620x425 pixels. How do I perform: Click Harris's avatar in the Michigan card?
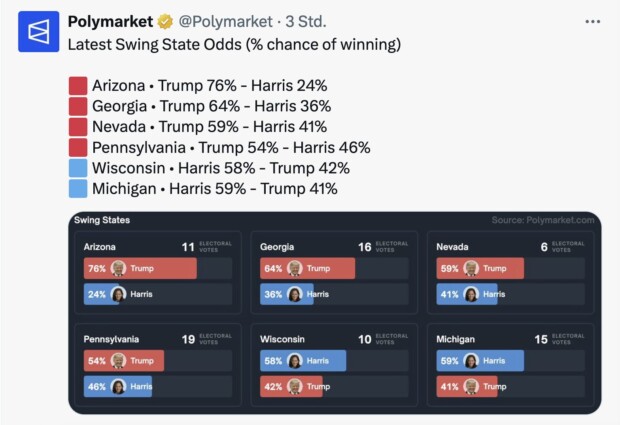(471, 361)
